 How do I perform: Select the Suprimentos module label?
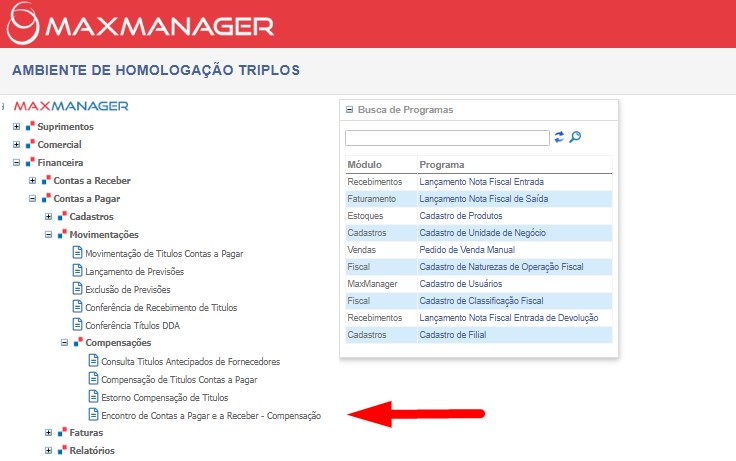pos(65,126)
